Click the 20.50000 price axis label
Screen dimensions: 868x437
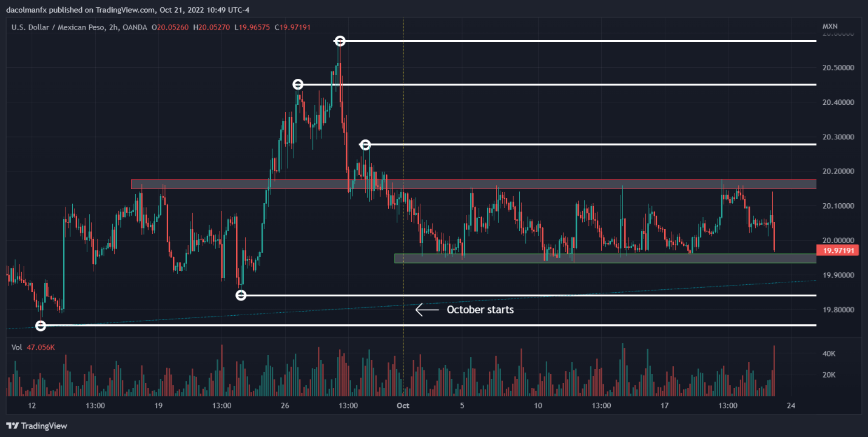pyautogui.click(x=839, y=68)
